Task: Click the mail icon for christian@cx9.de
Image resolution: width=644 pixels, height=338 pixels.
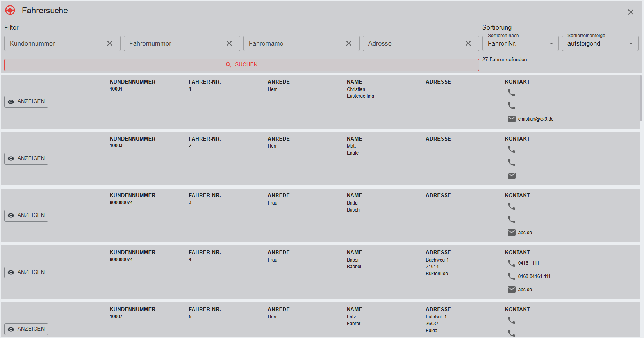Action: coord(511,119)
